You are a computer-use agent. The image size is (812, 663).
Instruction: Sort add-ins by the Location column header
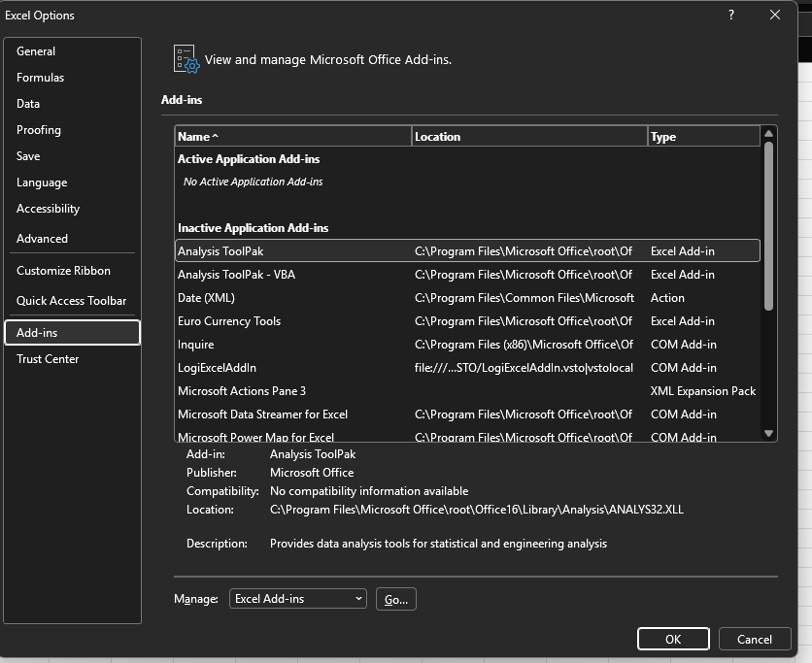529,137
